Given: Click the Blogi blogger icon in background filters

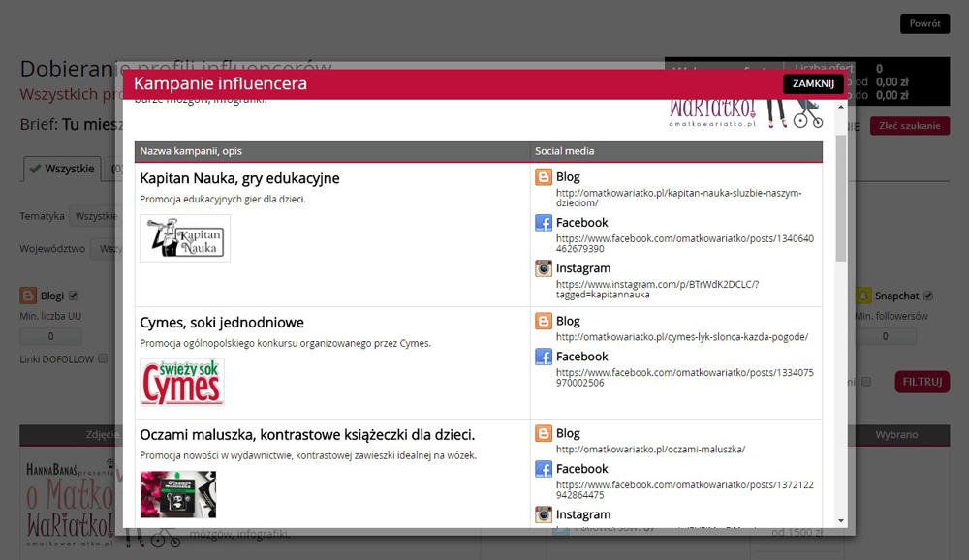Looking at the screenshot, I should click(28, 296).
